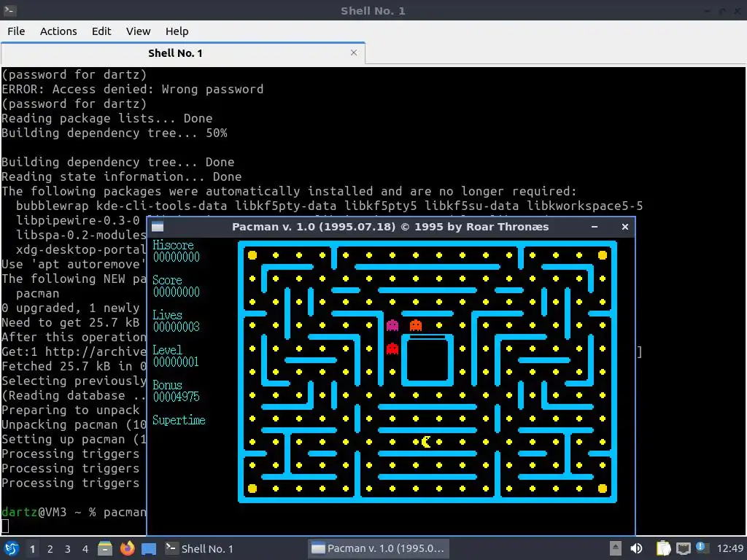747x560 pixels.
Task: Click the red ghost in the maze
Action: [x=392, y=349]
